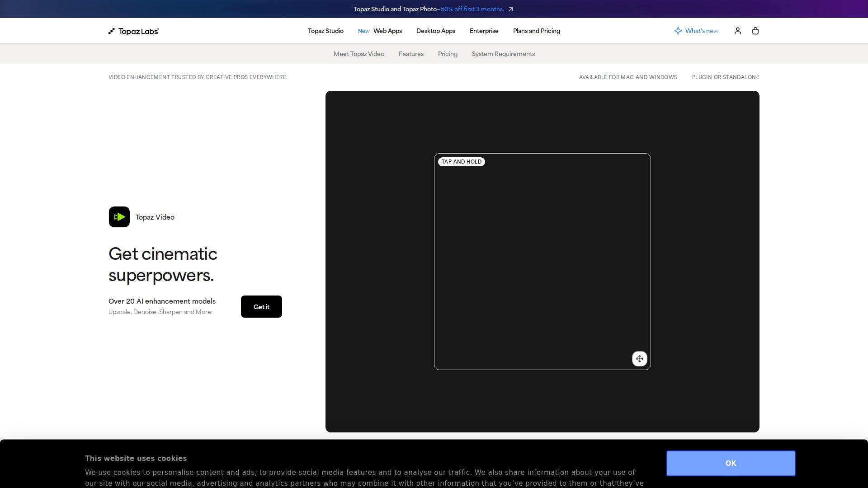Jump to the Pricing section tab
Image resolution: width=868 pixels, height=488 pixels.
click(x=448, y=54)
